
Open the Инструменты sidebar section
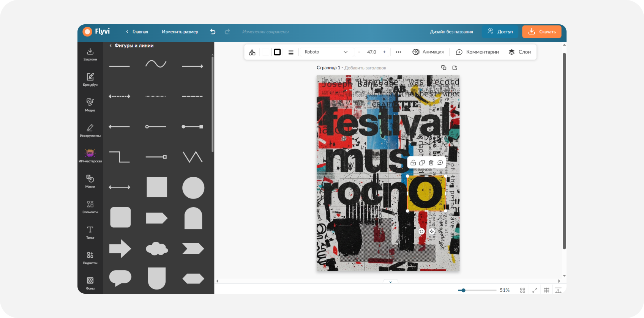90,131
